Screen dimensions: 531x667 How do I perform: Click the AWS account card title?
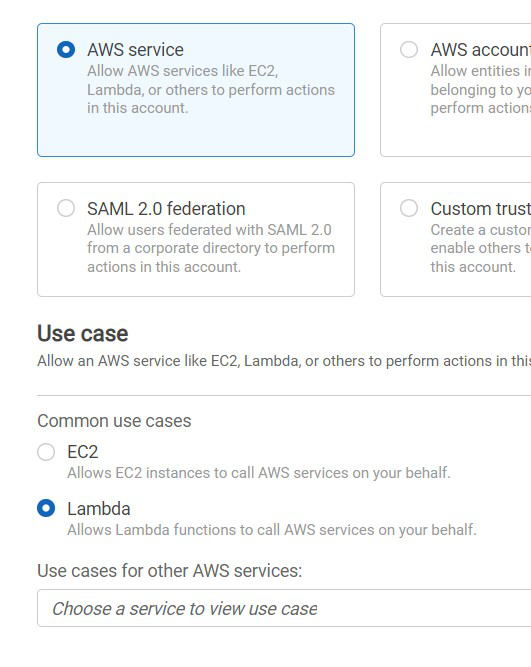click(481, 50)
